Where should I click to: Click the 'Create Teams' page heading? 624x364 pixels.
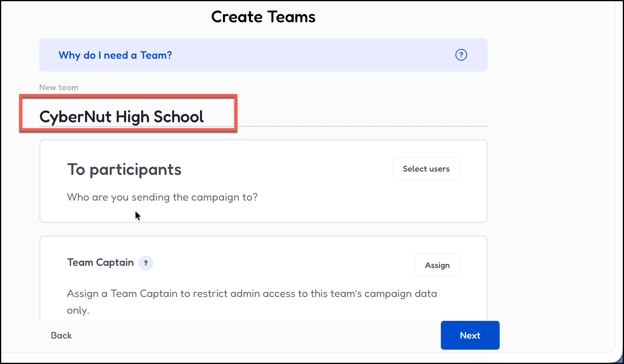263,17
